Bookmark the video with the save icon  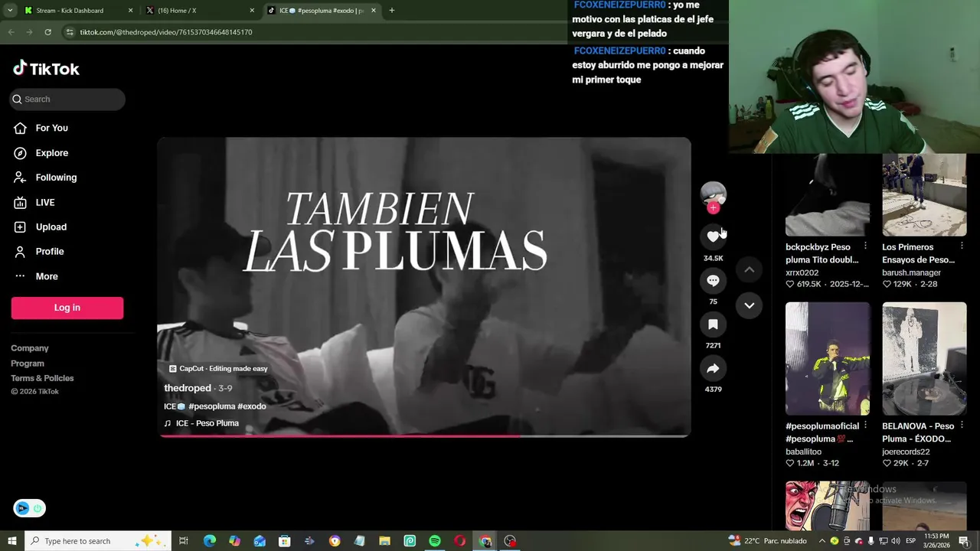713,324
